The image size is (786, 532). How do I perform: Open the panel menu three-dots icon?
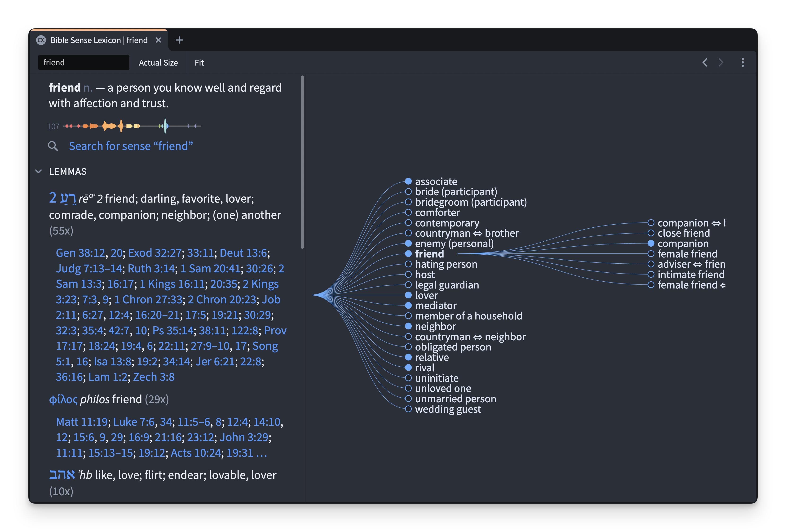point(743,62)
